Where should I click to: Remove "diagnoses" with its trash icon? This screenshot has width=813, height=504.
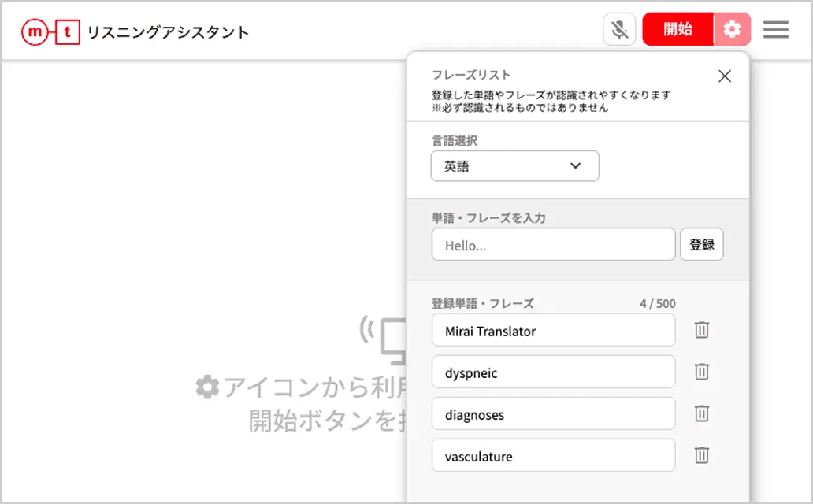pos(701,413)
